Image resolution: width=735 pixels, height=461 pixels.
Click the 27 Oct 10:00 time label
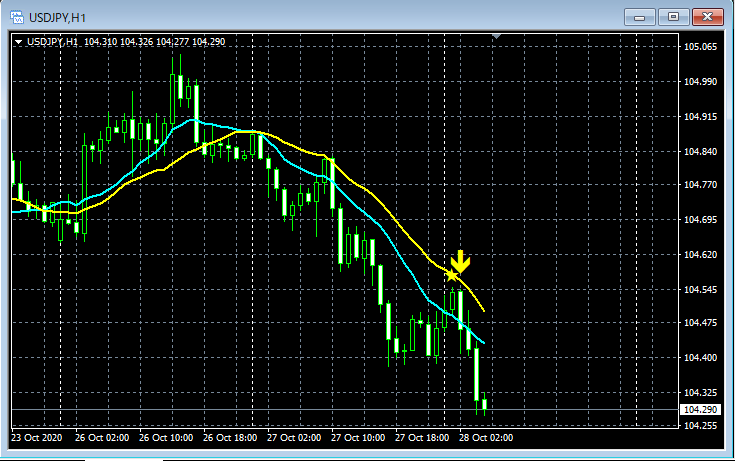(358, 438)
